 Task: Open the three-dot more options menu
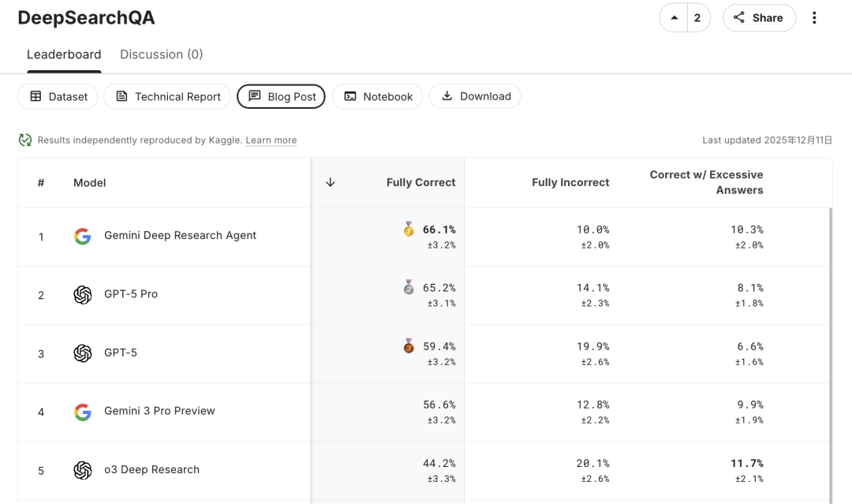pos(815,17)
